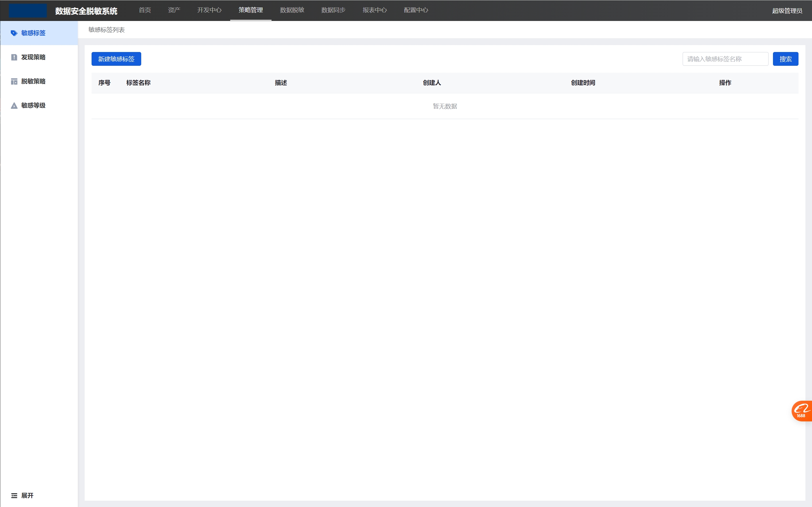Click the 数据安全脱敏系统 title
Image resolution: width=812 pixels, height=507 pixels.
[86, 11]
